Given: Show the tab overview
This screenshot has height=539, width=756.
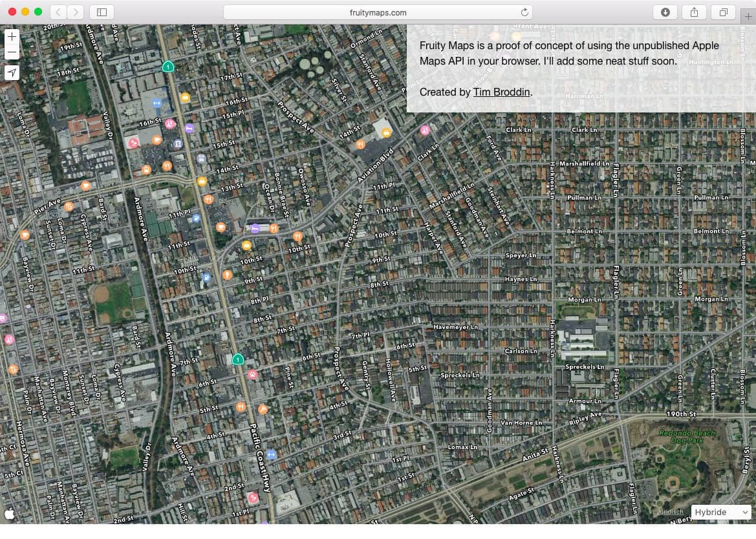Looking at the screenshot, I should click(723, 12).
